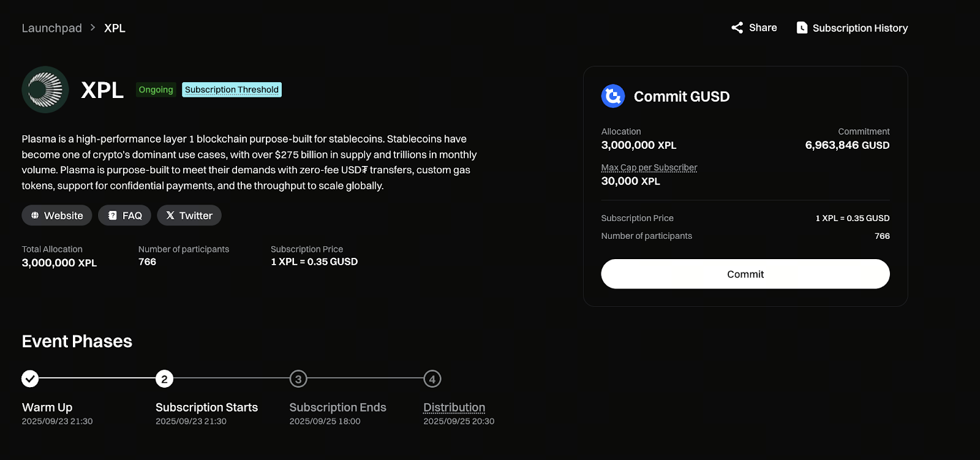The image size is (980, 460).
Task: Click the XPL project logo
Action: (45, 89)
